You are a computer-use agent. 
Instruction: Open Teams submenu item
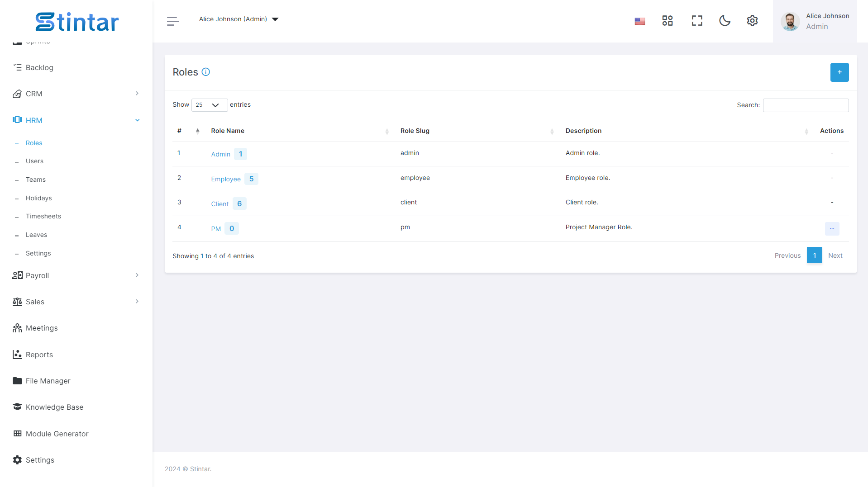(x=36, y=180)
